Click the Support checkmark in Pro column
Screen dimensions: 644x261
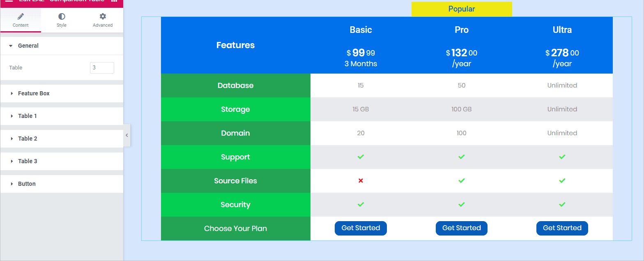pyautogui.click(x=462, y=157)
